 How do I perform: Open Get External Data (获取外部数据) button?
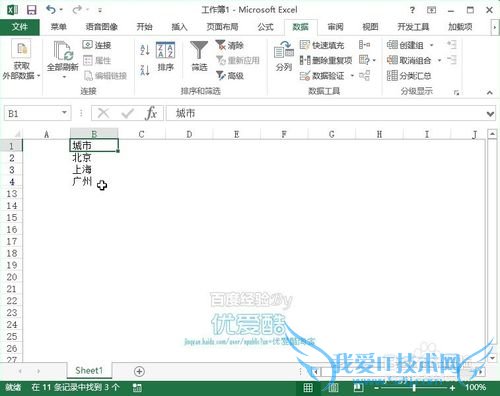(x=21, y=60)
